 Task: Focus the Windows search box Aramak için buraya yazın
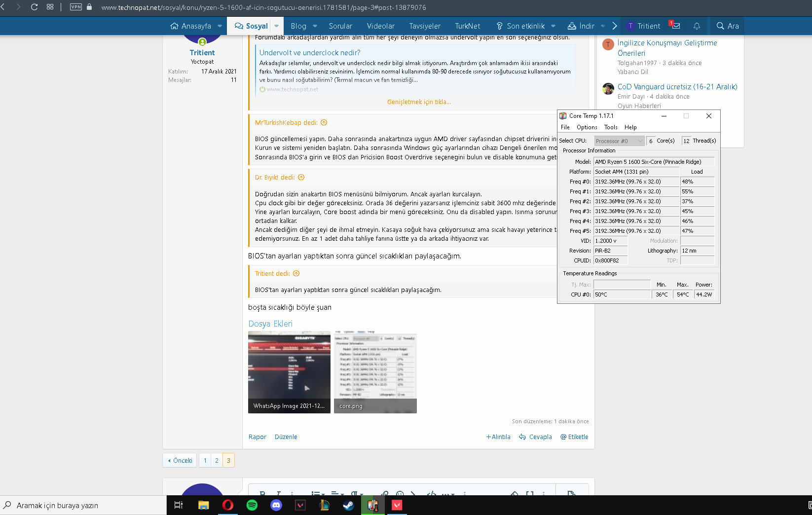pyautogui.click(x=83, y=505)
